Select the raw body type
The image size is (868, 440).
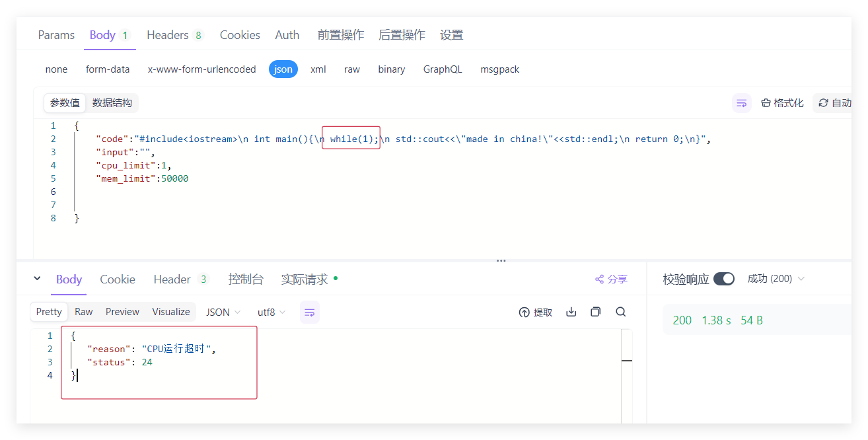pyautogui.click(x=352, y=69)
